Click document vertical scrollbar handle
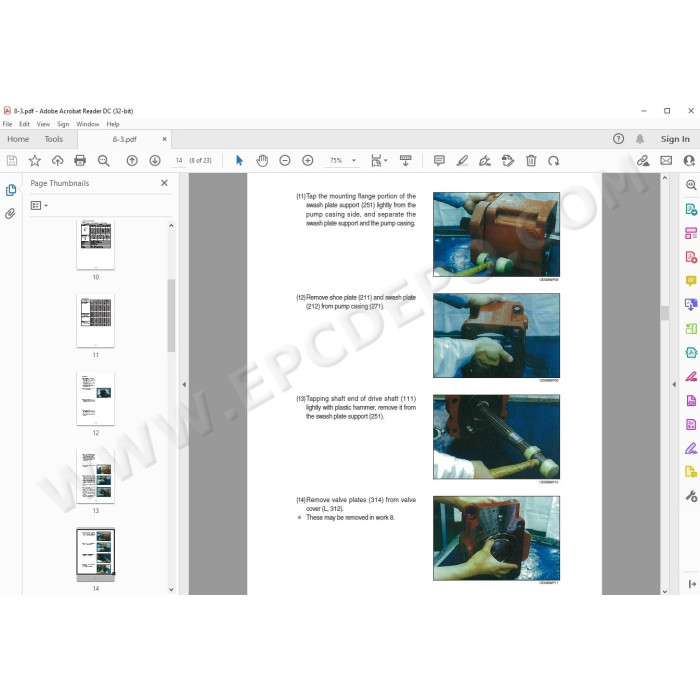 click(x=665, y=313)
